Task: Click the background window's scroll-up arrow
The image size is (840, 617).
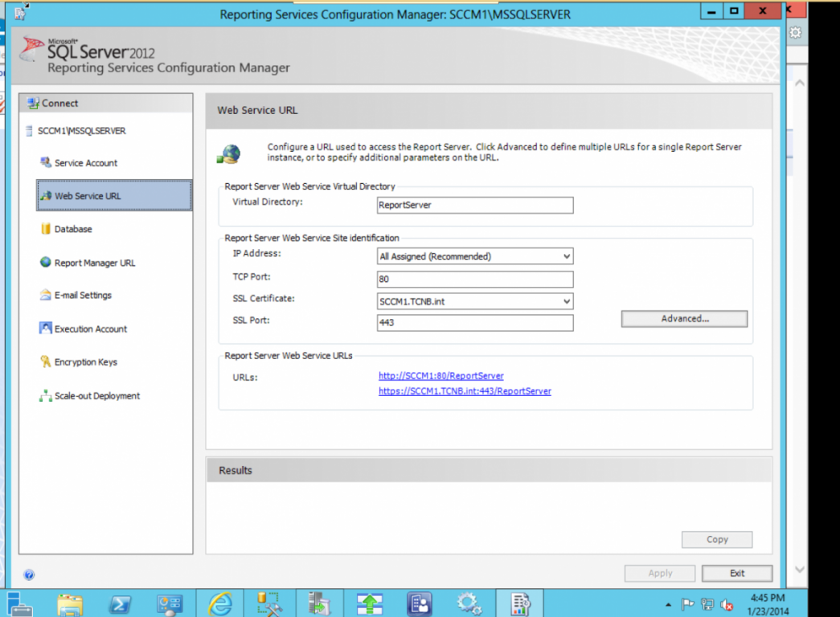Action: 800,83
